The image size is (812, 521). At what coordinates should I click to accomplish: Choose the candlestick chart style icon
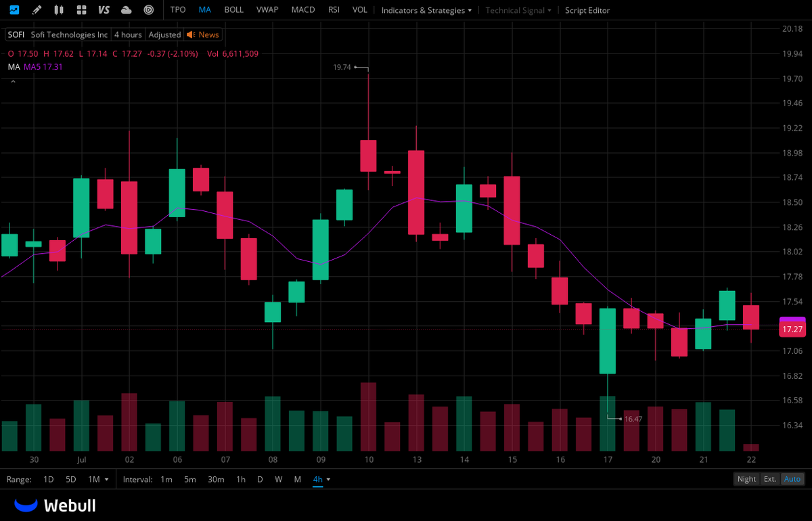(x=59, y=10)
